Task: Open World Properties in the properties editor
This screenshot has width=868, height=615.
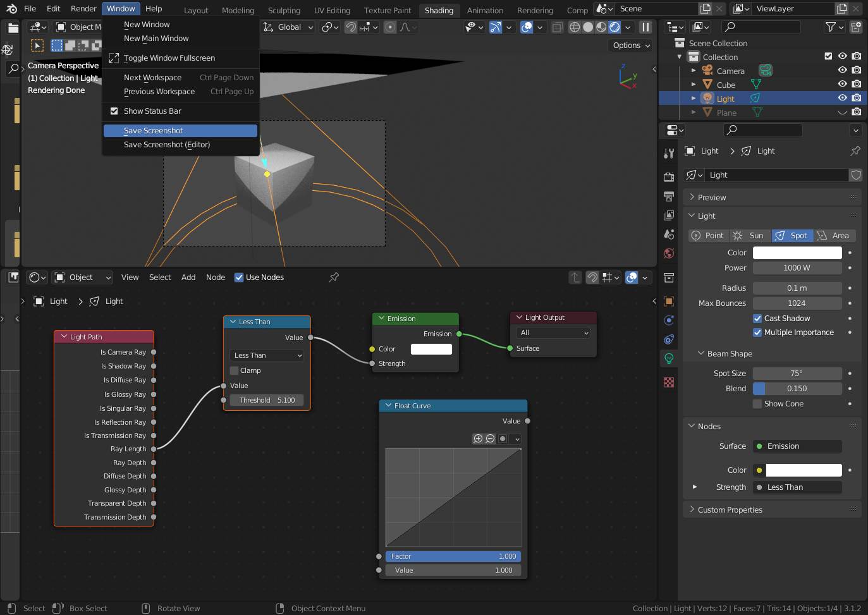Action: coord(668,253)
